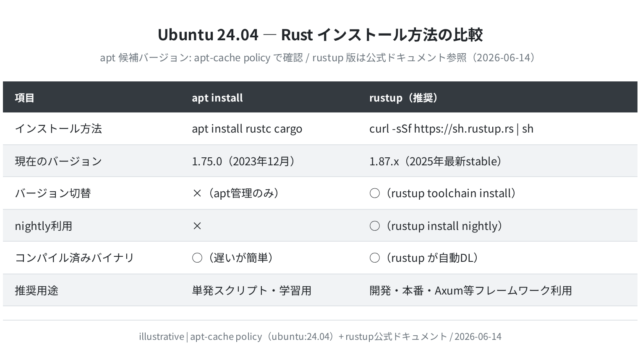Click the cell '〇（遅いが簡単）'
The height and width of the screenshot is (360, 640).
tap(233, 258)
